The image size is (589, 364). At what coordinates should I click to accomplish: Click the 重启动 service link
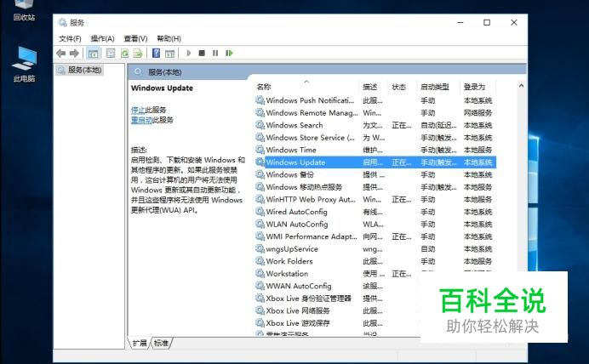tap(141, 120)
